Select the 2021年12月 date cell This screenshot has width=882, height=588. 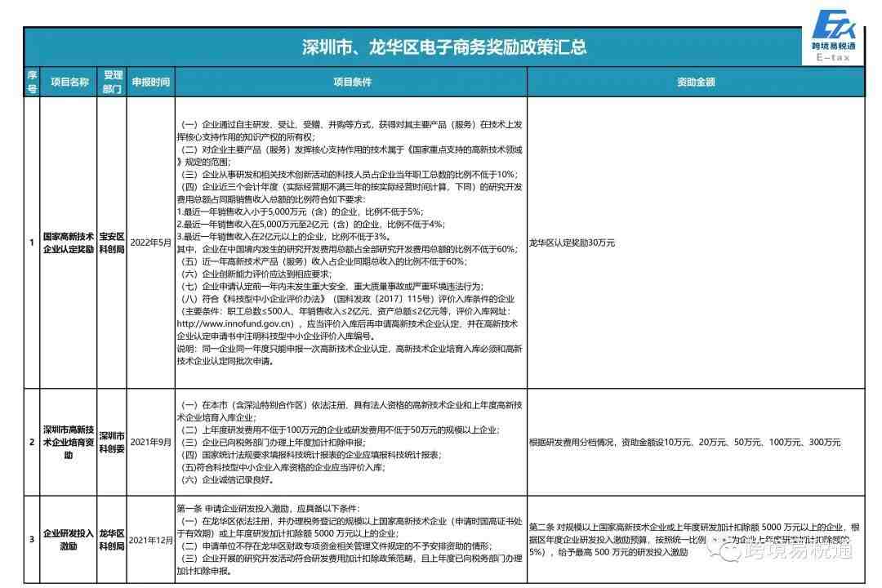pyautogui.click(x=151, y=539)
